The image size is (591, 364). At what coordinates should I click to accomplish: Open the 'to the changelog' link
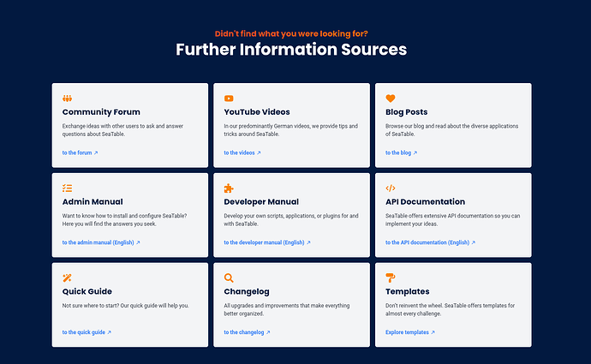[247, 332]
